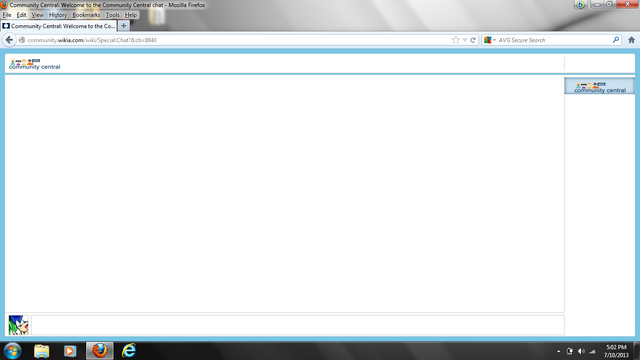Click the user avatar beside the message box

point(18,325)
